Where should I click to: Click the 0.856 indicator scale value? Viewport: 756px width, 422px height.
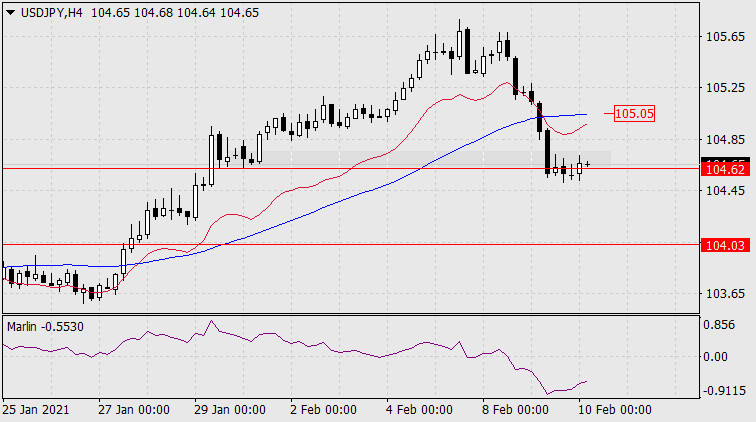pos(719,325)
